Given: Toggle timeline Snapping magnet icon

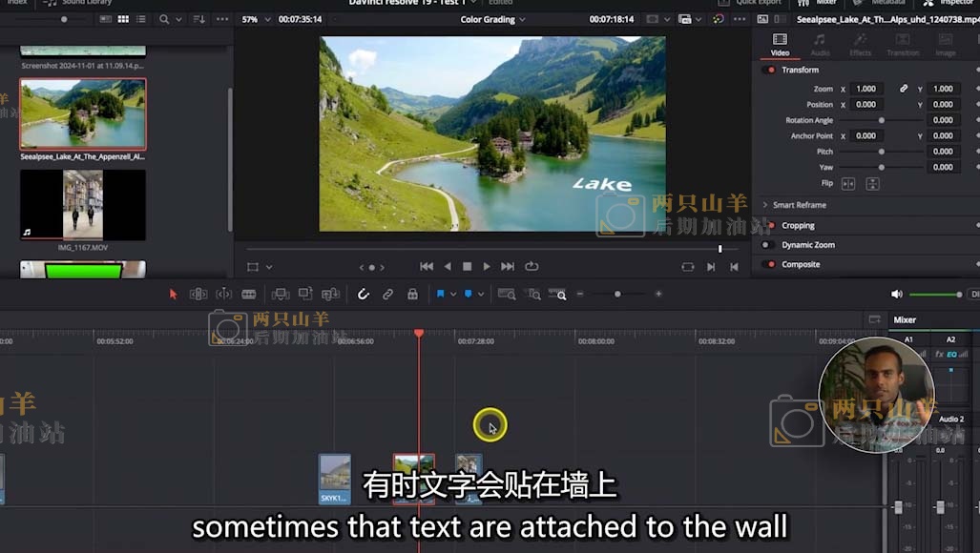Looking at the screenshot, I should click(363, 295).
